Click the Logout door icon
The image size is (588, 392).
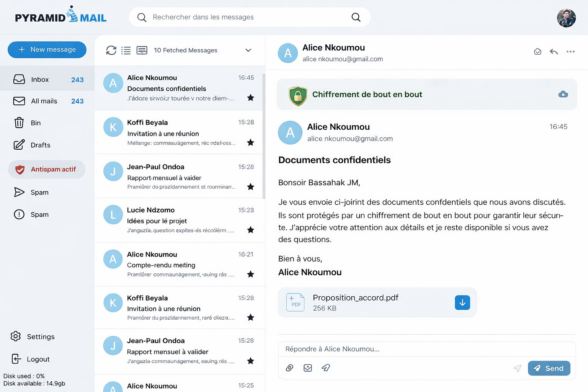point(16,359)
